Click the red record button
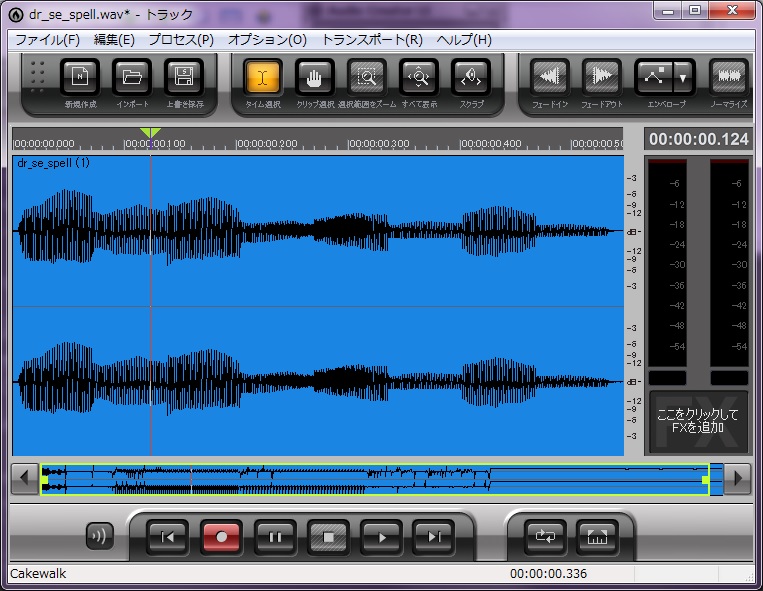The image size is (763, 591). [x=221, y=537]
